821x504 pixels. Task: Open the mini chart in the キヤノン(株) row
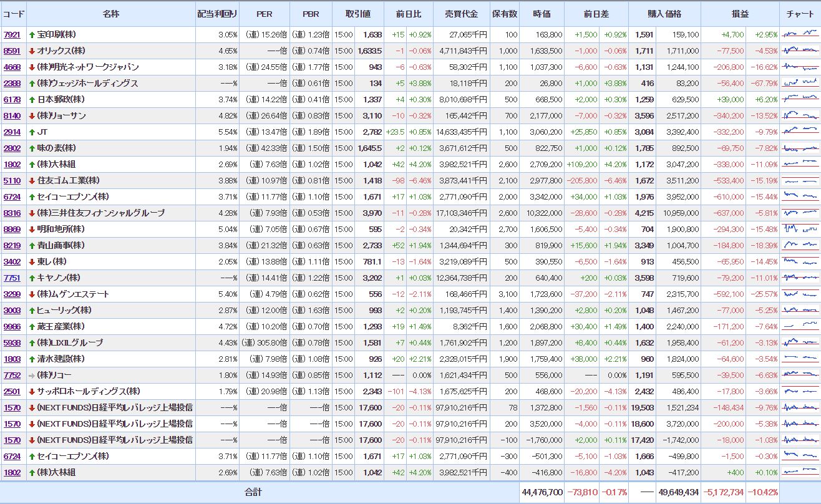coord(800,278)
